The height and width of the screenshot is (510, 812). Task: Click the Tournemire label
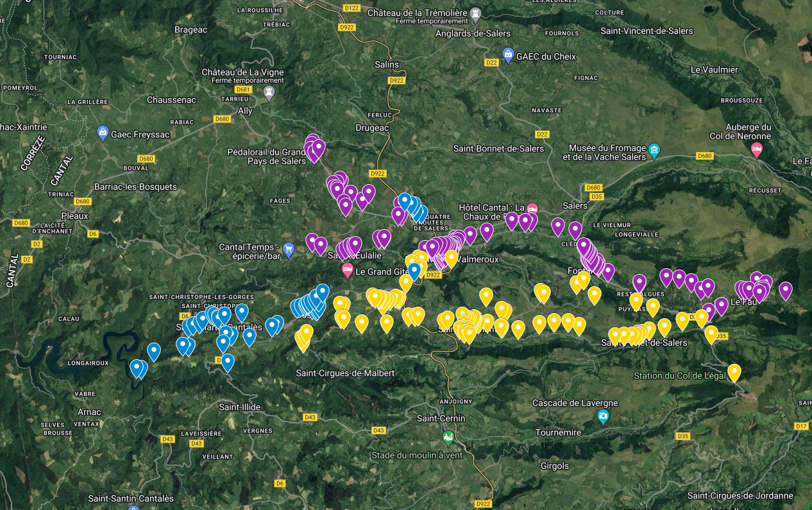point(558,432)
